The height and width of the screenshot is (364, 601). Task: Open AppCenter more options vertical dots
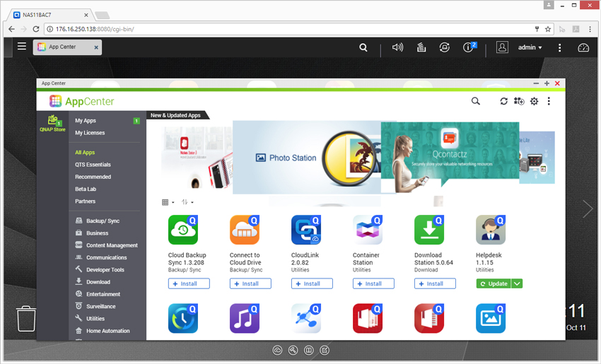point(549,101)
